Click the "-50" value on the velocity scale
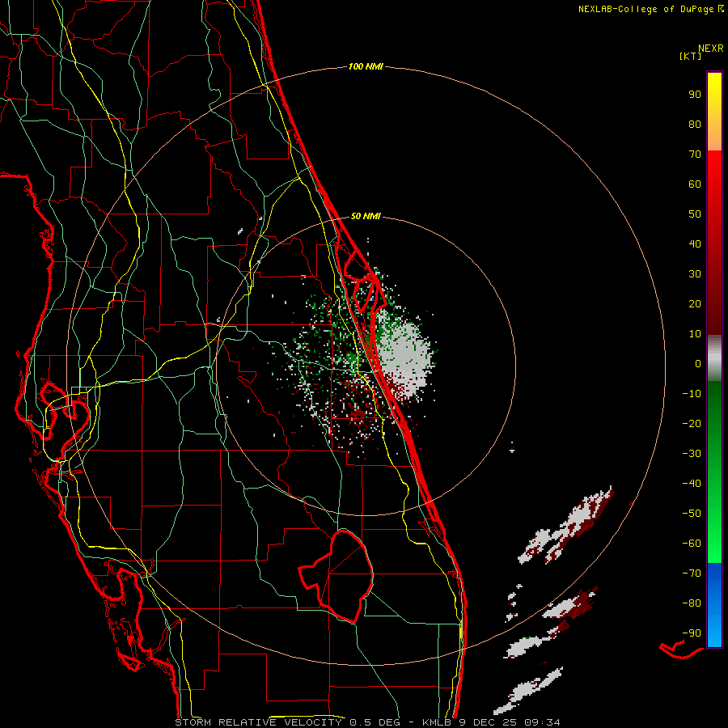This screenshot has height=728, width=728. click(x=692, y=514)
